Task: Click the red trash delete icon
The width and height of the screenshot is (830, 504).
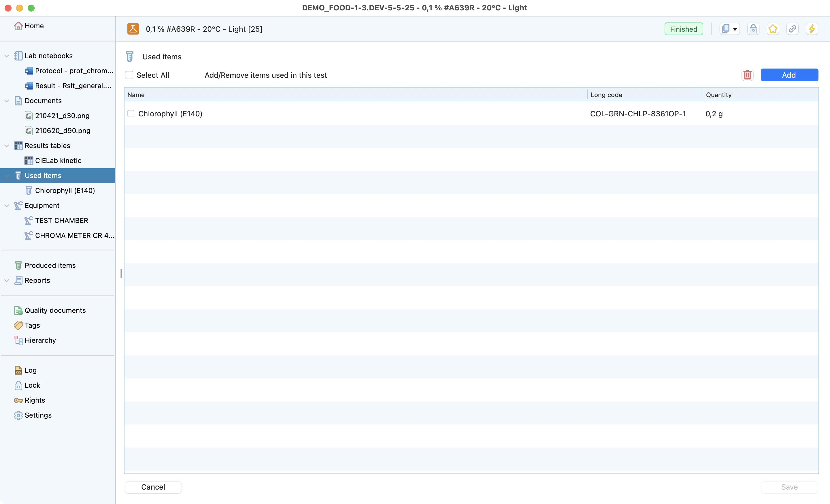Action: 747,75
